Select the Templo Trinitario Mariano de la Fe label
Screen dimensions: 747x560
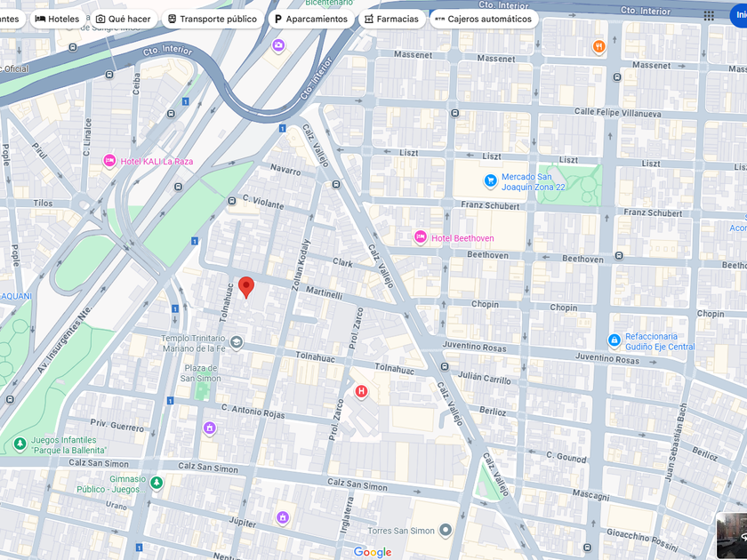pyautogui.click(x=193, y=343)
